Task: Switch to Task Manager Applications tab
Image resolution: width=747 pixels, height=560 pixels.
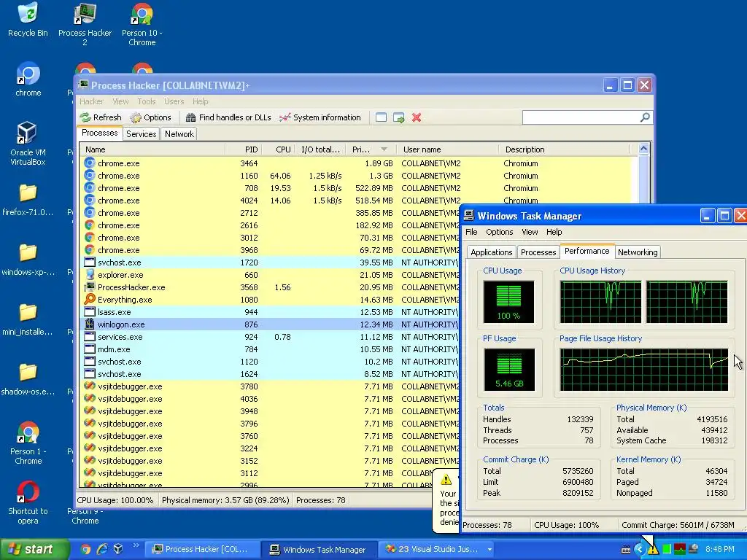Action: (x=491, y=252)
